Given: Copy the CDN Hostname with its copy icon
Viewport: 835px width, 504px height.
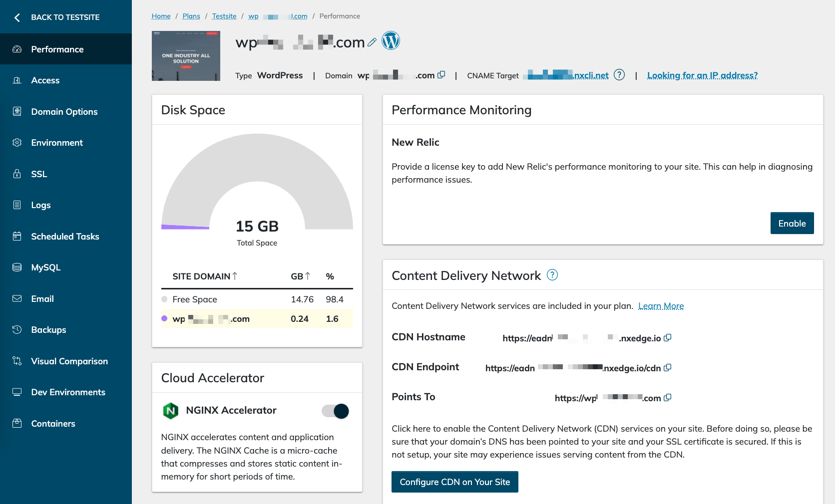Looking at the screenshot, I should (x=667, y=338).
